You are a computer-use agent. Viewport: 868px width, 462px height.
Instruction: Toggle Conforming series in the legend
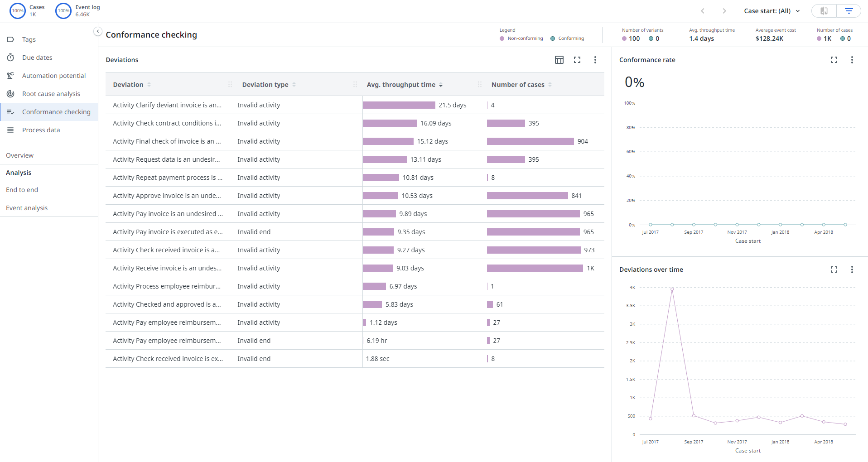click(567, 38)
